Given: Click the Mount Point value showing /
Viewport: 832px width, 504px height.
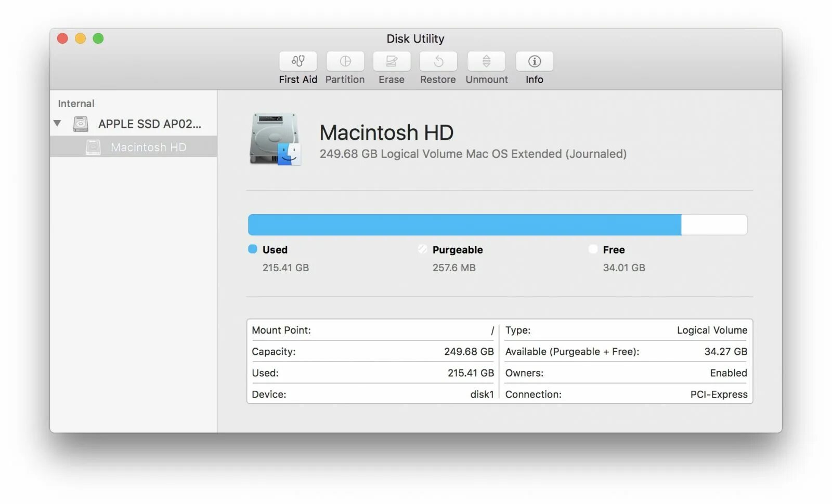Looking at the screenshot, I should tap(491, 330).
